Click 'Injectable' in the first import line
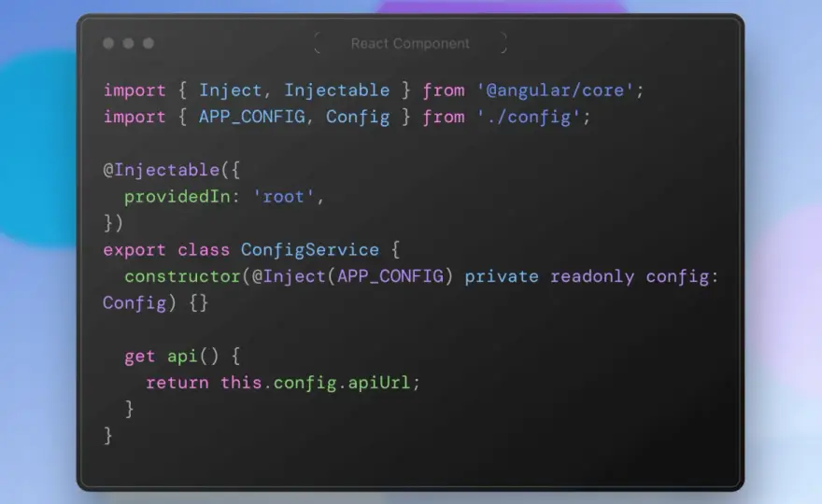 (336, 91)
